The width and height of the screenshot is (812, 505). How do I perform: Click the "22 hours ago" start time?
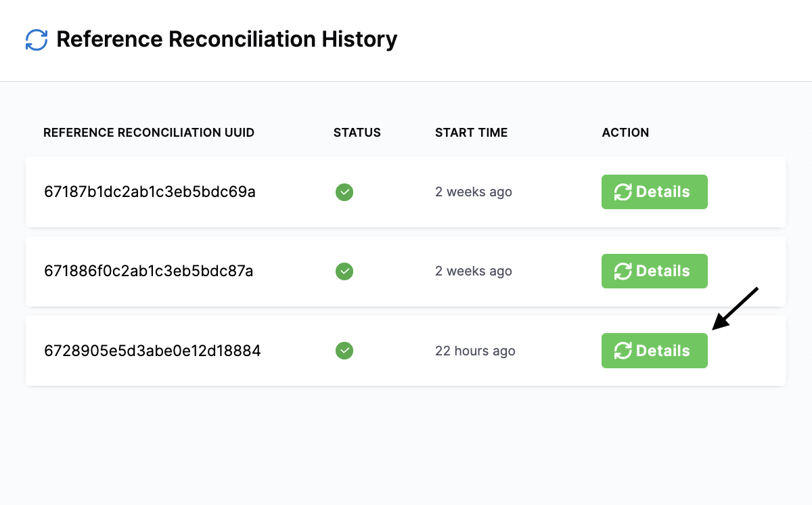click(x=475, y=351)
